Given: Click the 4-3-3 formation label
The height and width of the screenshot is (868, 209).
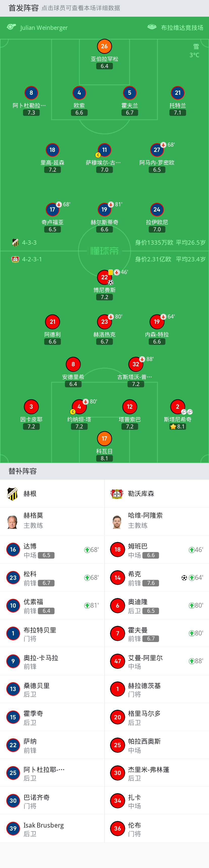Looking at the screenshot, I should click(29, 243).
